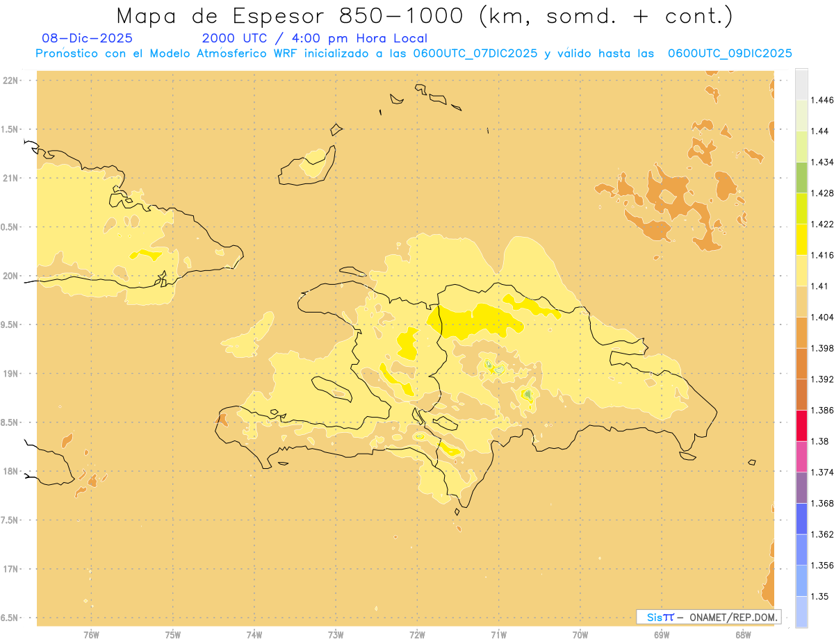Click the '75W' longitude label
This screenshot has width=834, height=644.
coord(172,634)
